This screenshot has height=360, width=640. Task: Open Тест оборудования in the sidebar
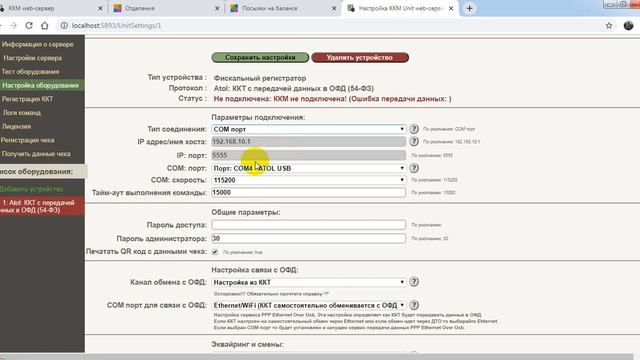coord(30,72)
